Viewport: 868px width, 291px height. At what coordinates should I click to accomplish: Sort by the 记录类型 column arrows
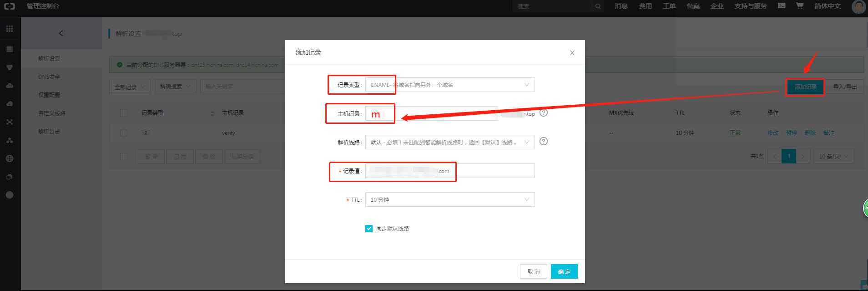(212, 113)
